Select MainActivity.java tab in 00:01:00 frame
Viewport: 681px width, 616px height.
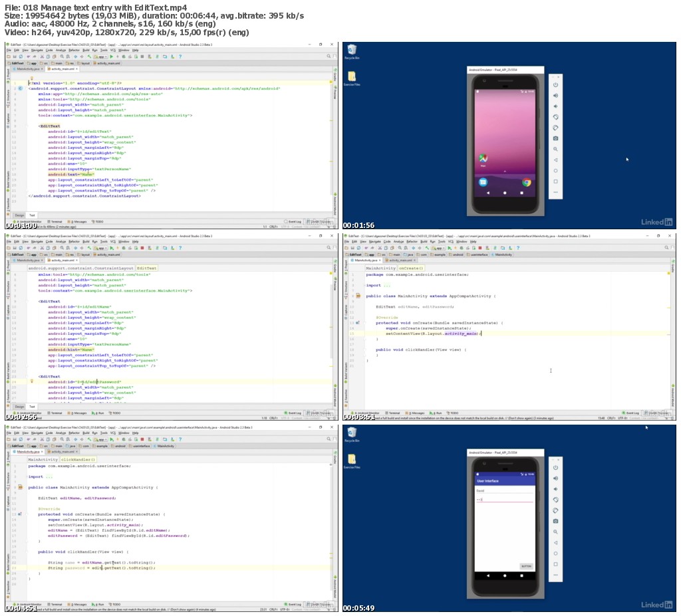28,68
